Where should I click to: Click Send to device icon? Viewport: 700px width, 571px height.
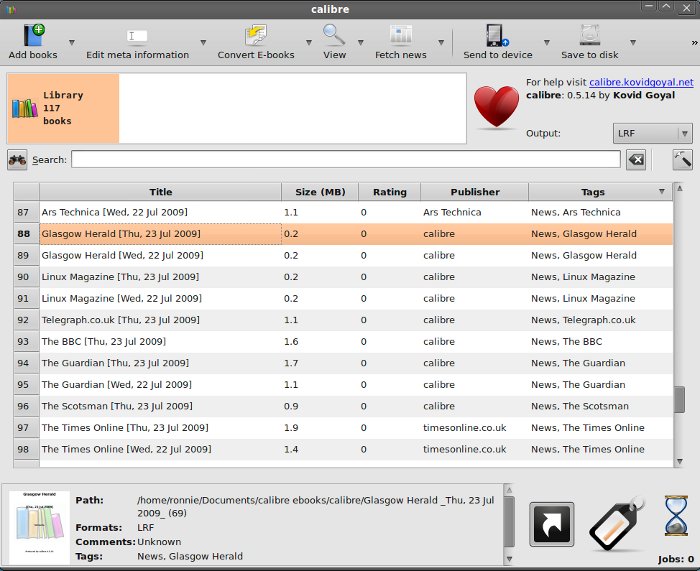pos(497,35)
